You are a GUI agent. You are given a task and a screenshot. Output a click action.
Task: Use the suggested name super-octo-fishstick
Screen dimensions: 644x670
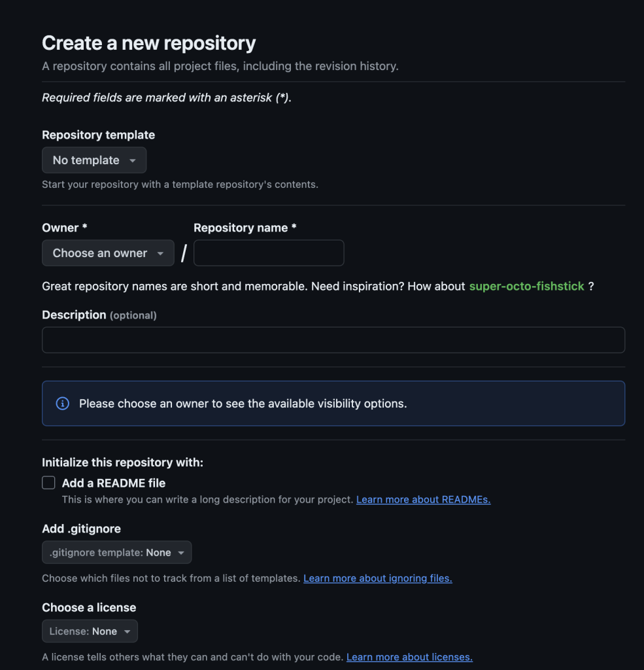[526, 287]
